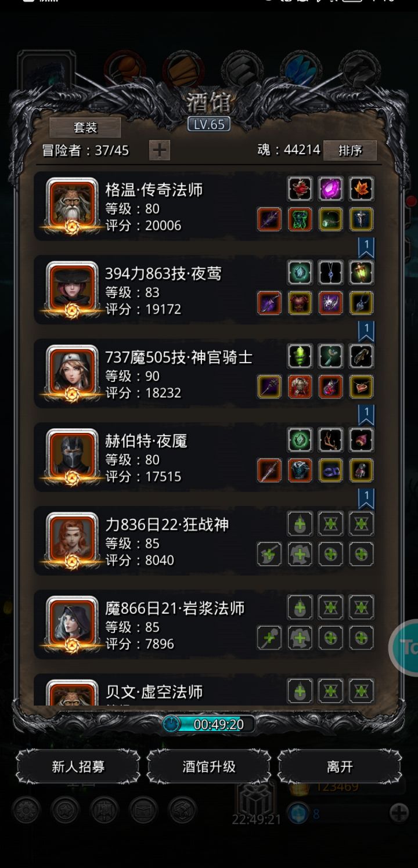Open the 套装 set menu
This screenshot has width=418, height=868.
click(x=85, y=128)
